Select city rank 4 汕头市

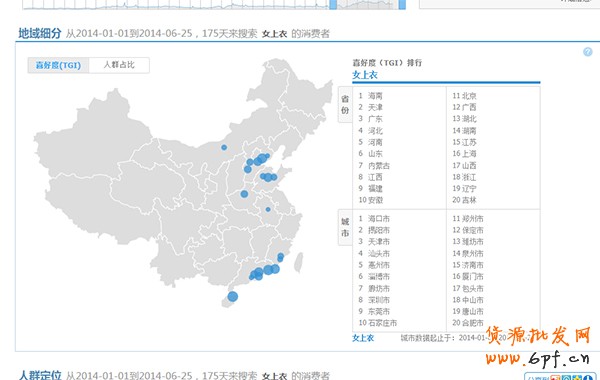[374, 253]
